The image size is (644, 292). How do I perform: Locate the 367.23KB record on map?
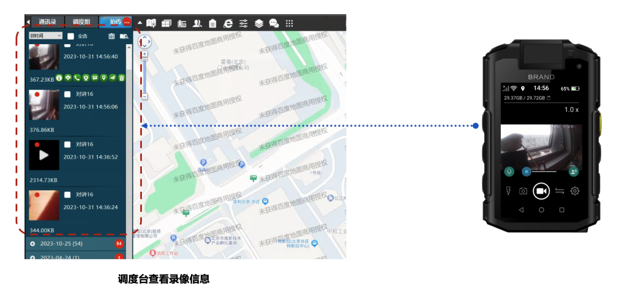pyautogui.click(x=104, y=77)
